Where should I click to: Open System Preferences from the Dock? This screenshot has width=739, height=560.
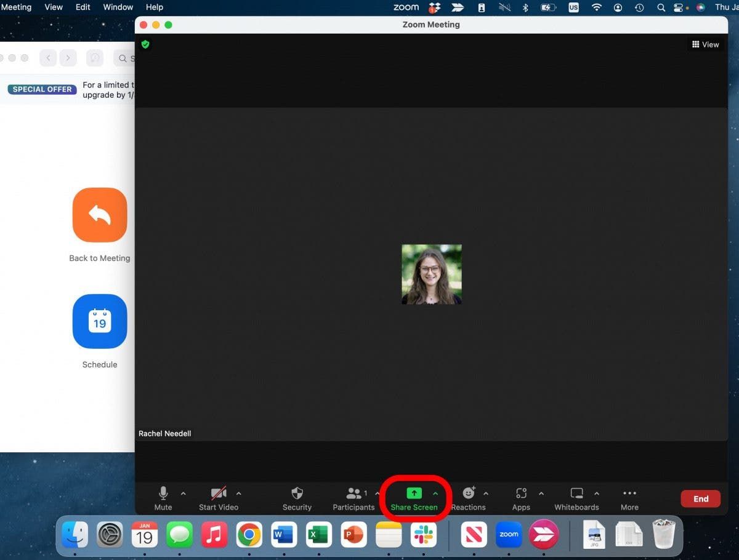point(110,534)
